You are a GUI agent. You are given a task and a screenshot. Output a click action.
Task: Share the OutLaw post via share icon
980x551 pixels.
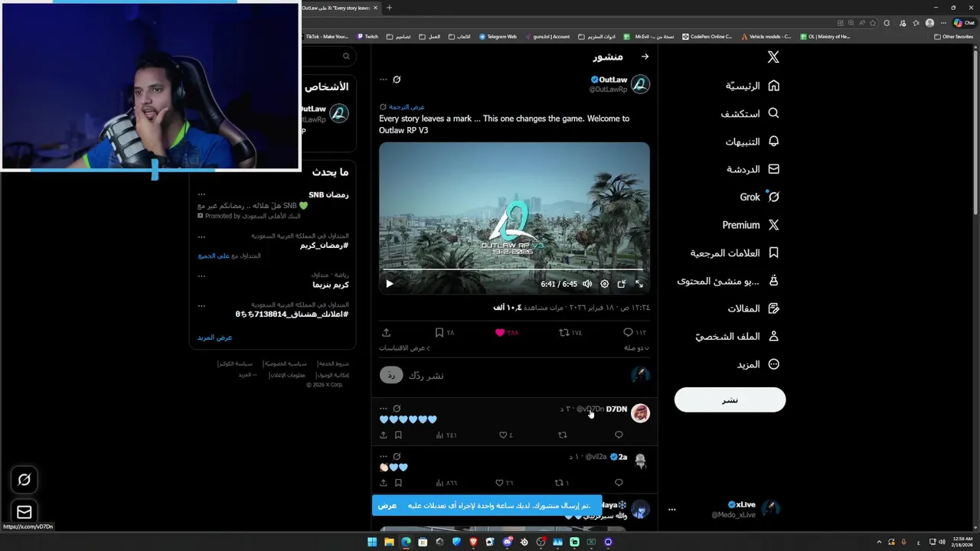point(386,332)
